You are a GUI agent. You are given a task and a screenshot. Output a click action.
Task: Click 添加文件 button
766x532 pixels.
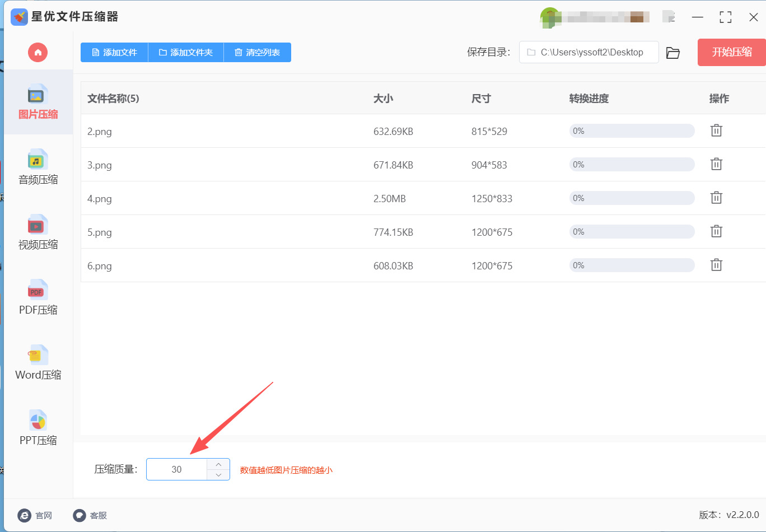click(x=114, y=52)
